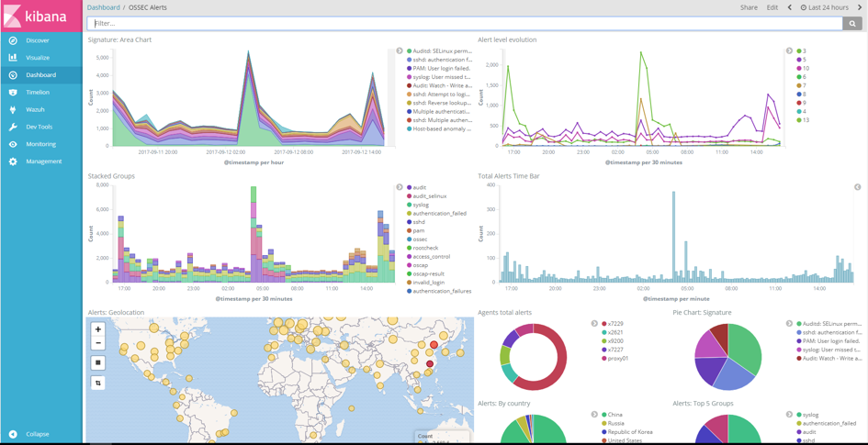
Task: Toggle China in country legend
Action: click(612, 414)
